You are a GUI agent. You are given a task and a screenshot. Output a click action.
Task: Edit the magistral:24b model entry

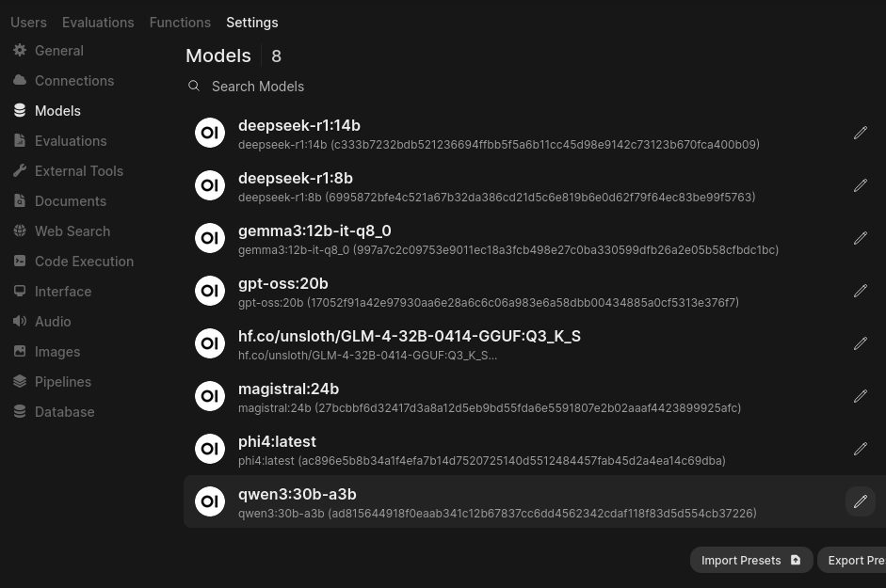pyautogui.click(x=860, y=396)
